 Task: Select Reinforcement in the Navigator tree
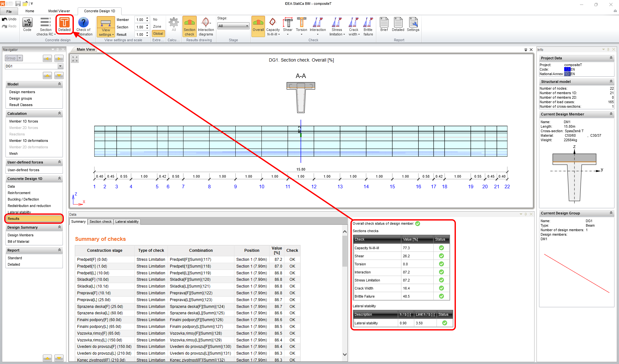(x=19, y=192)
